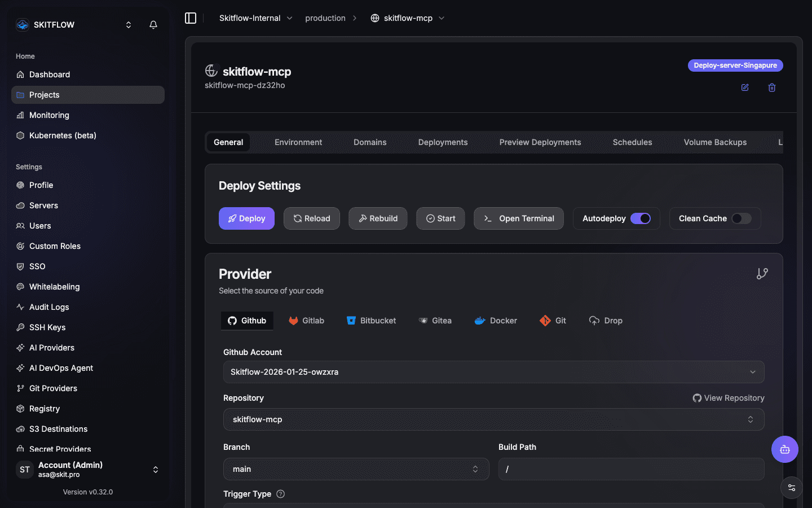Select the Gitea provider tab
Viewport: 812px width, 508px height.
tap(435, 321)
